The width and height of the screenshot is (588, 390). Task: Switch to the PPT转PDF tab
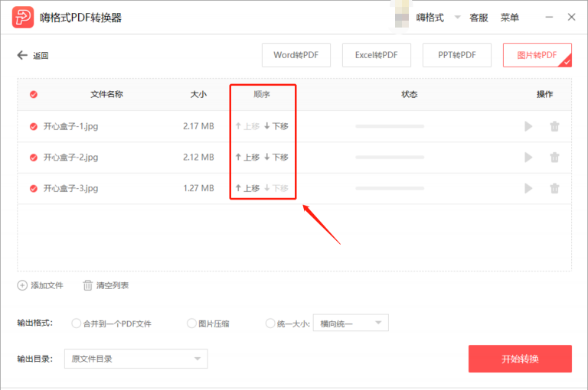[457, 55]
